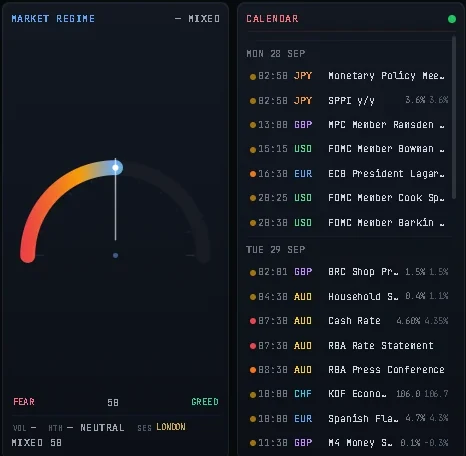This screenshot has width=466, height=456.
Task: Open the RBA Press Conference event
Action: [x=349, y=370]
